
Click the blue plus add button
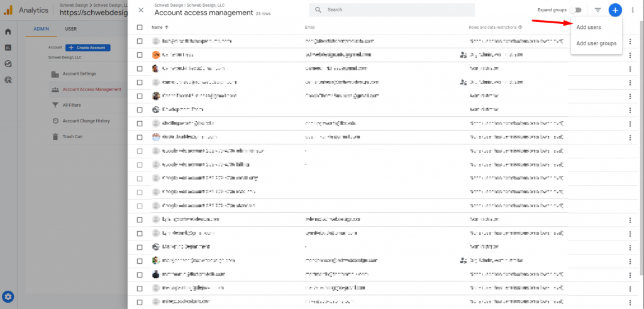point(615,10)
